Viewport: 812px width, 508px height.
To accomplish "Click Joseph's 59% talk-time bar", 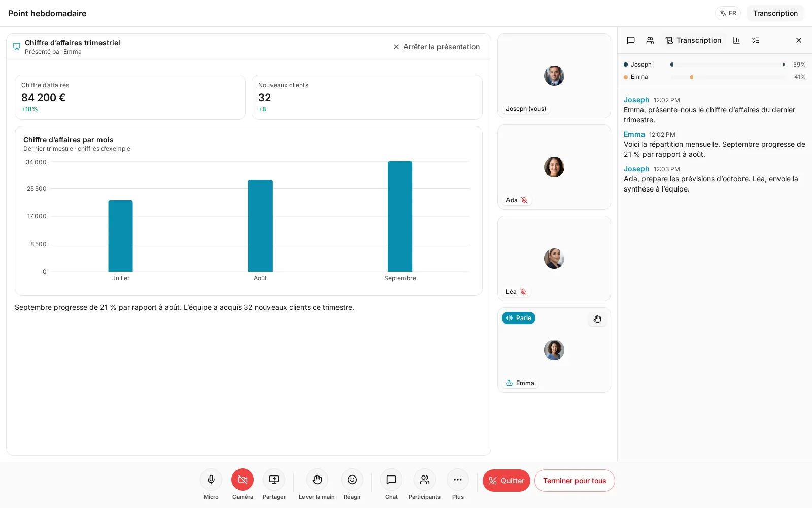I will pyautogui.click(x=728, y=65).
